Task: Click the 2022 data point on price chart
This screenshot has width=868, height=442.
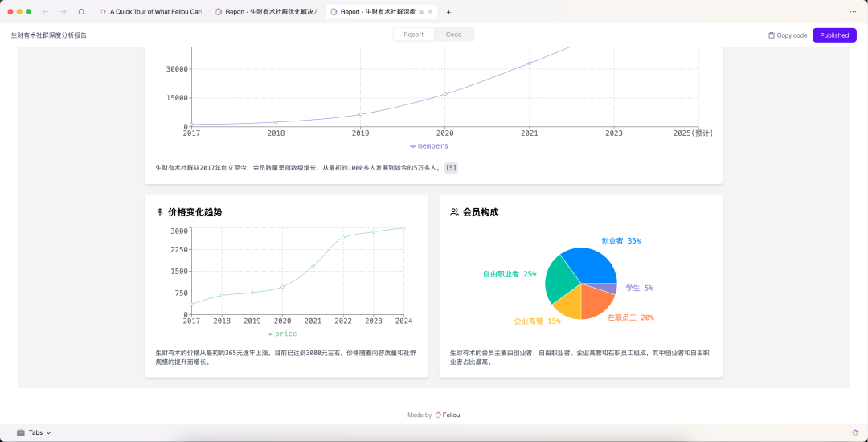Action: [343, 237]
